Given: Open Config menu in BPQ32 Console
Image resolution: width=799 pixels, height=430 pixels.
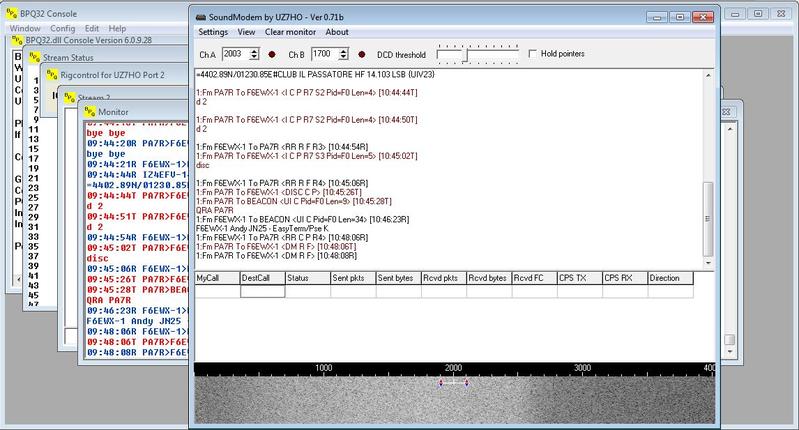Looking at the screenshot, I should click(x=63, y=29).
